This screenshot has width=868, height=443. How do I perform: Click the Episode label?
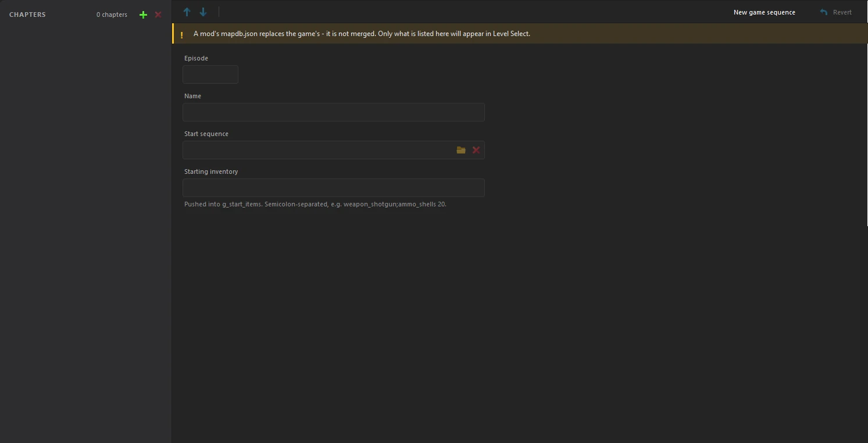click(x=196, y=58)
